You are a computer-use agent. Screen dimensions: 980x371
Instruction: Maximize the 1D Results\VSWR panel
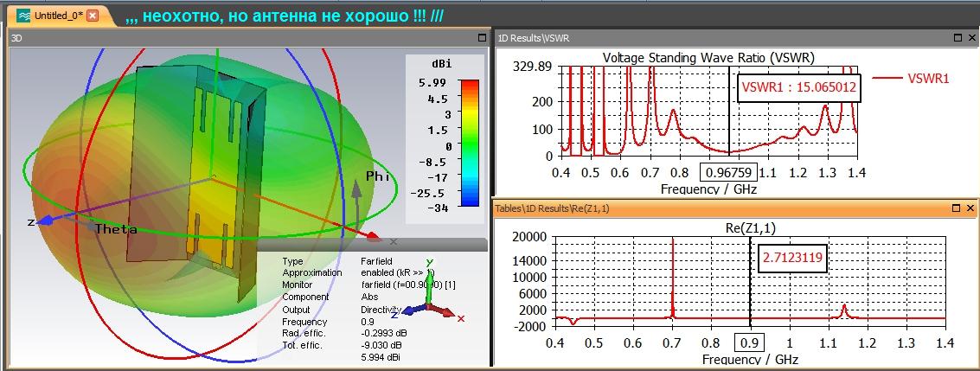[958, 38]
